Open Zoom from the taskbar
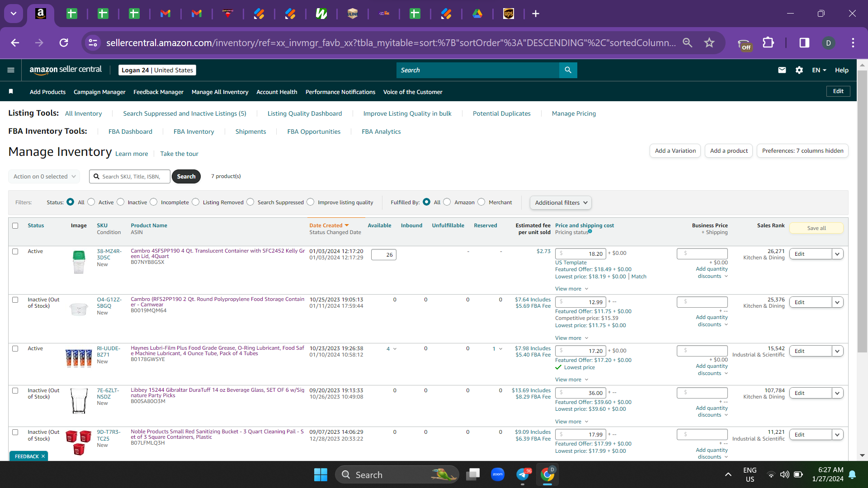 pyautogui.click(x=497, y=474)
